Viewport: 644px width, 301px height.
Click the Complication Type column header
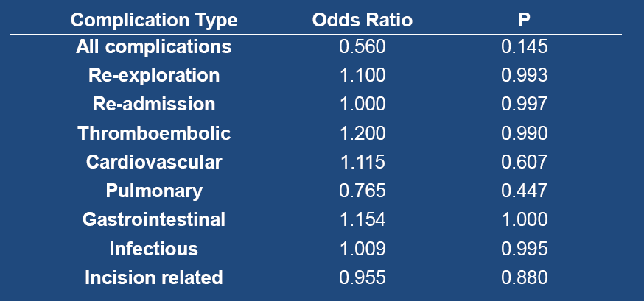[154, 20]
